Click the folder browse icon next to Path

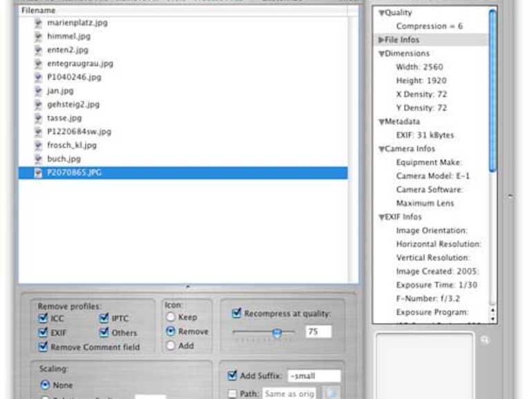tap(330, 393)
